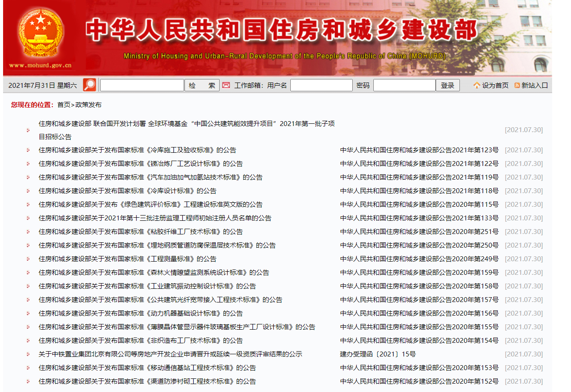Image resolution: width=571 pixels, height=392 pixels.
Task: Open the 汽车加油加气加氢站技术标准 announcement
Action: [x=150, y=177]
